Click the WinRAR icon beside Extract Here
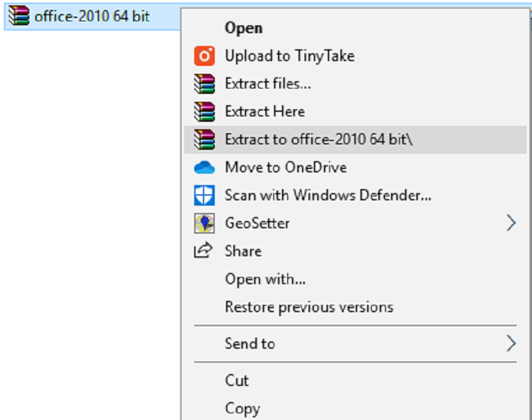 [x=204, y=111]
